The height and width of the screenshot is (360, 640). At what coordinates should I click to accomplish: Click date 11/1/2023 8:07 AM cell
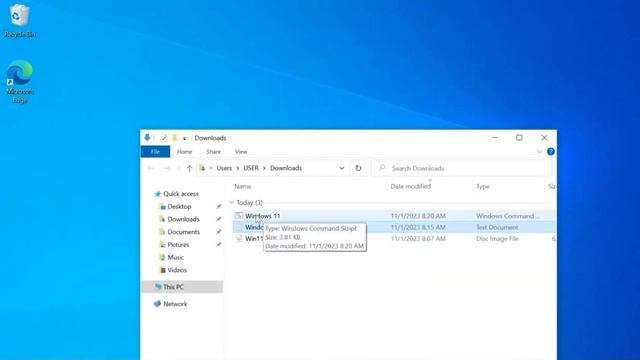[418, 239]
